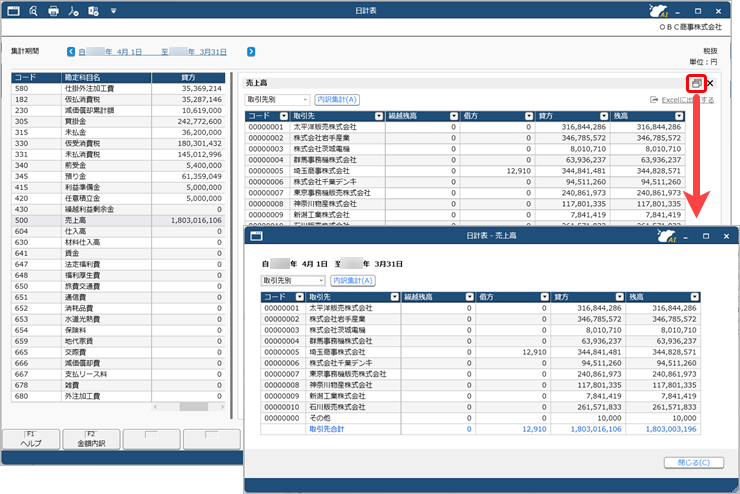Select 太平洋販売株式会社 row in the popup table
This screenshot has height=494, width=740.
pyautogui.click(x=480, y=308)
